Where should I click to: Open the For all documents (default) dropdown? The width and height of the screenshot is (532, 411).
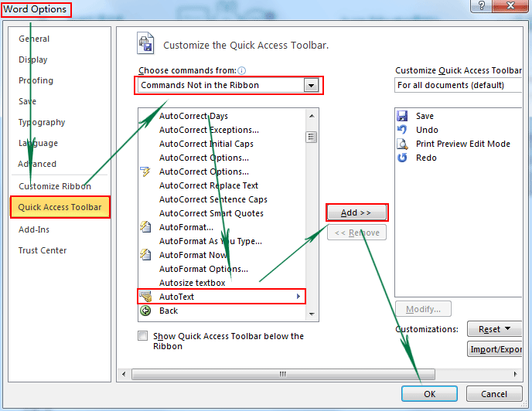click(x=459, y=85)
